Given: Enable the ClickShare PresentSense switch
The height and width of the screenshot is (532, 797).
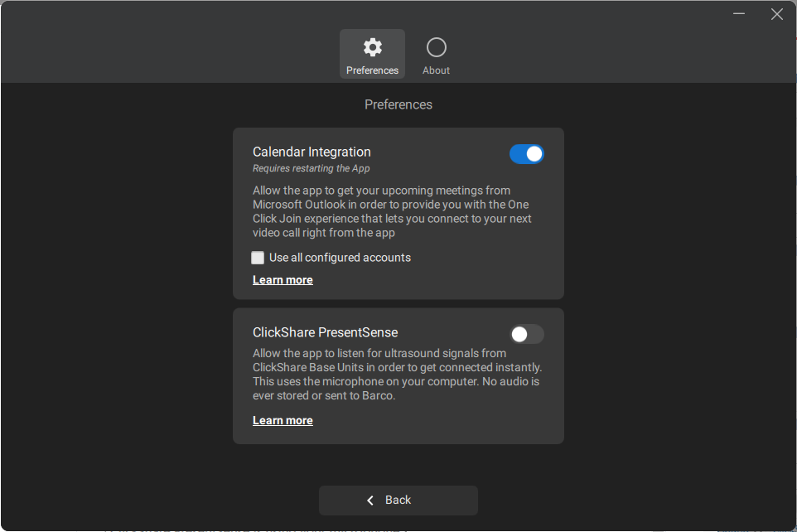Looking at the screenshot, I should point(527,334).
